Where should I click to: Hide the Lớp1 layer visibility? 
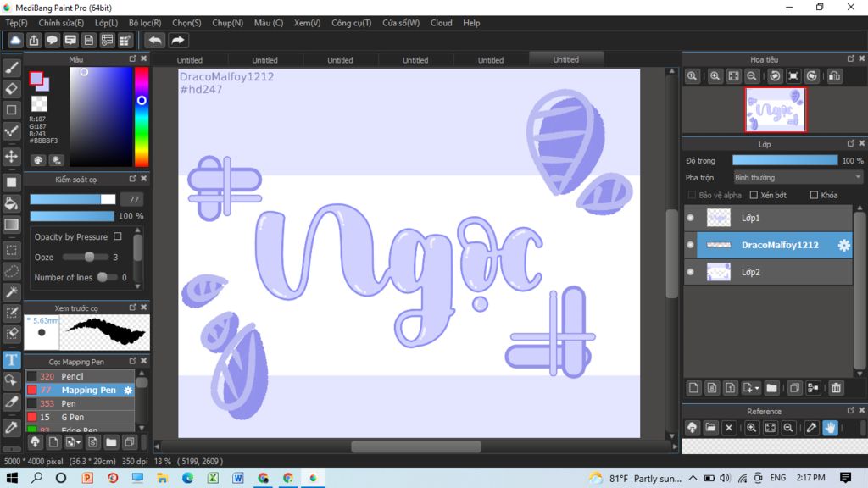tap(690, 218)
